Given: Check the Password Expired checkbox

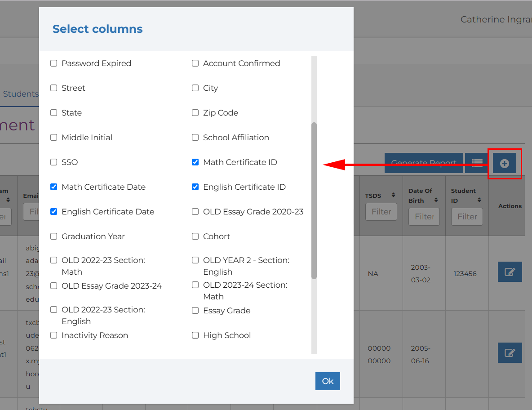Looking at the screenshot, I should tap(53, 63).
